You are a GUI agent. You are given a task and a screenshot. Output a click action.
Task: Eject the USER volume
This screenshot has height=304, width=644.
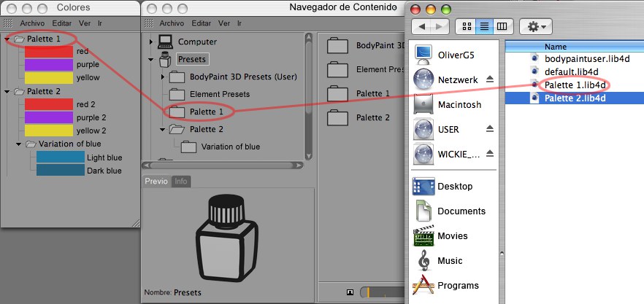491,128
